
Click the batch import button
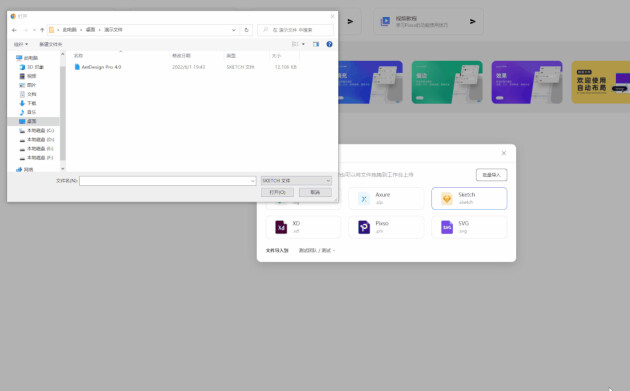coord(491,175)
